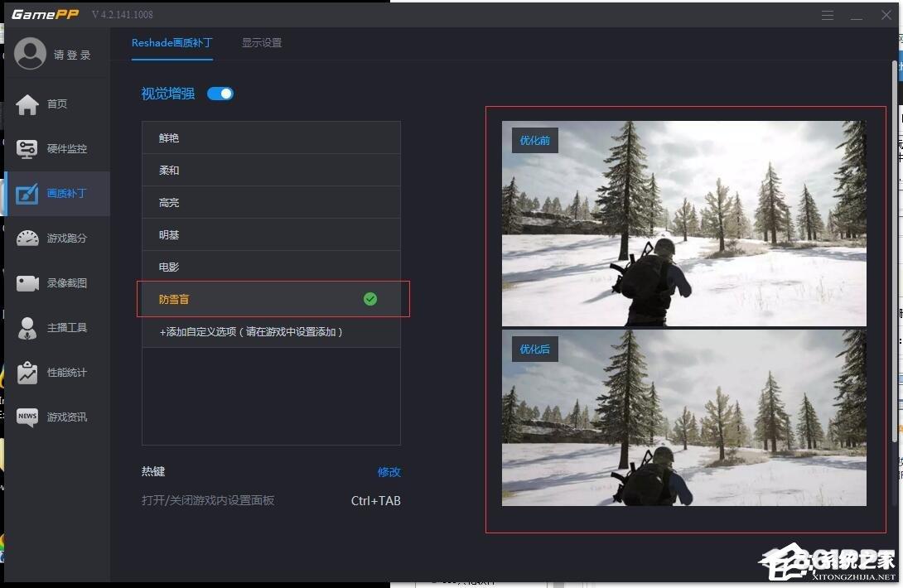
Task: Click the 优化前 preview image
Action: 684,224
